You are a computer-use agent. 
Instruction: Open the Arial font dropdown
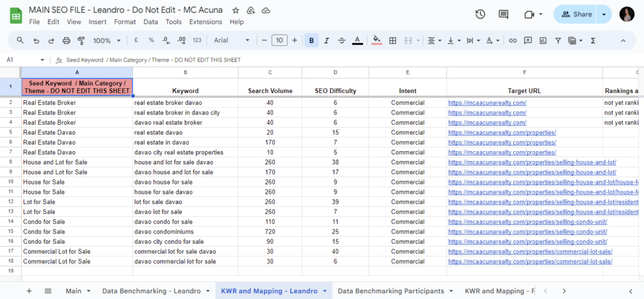coord(231,40)
